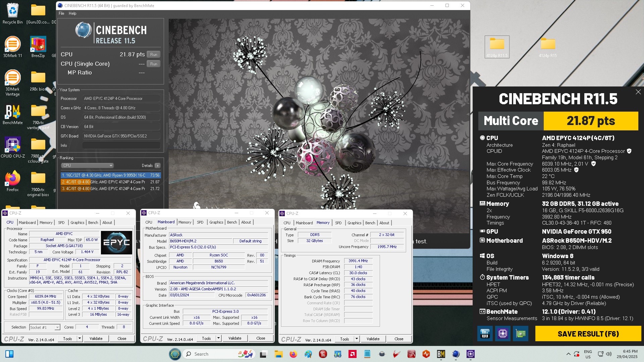Expand the Ranking CPU dropdown
Viewport: 644px width, 362px height.
pyautogui.click(x=87, y=166)
